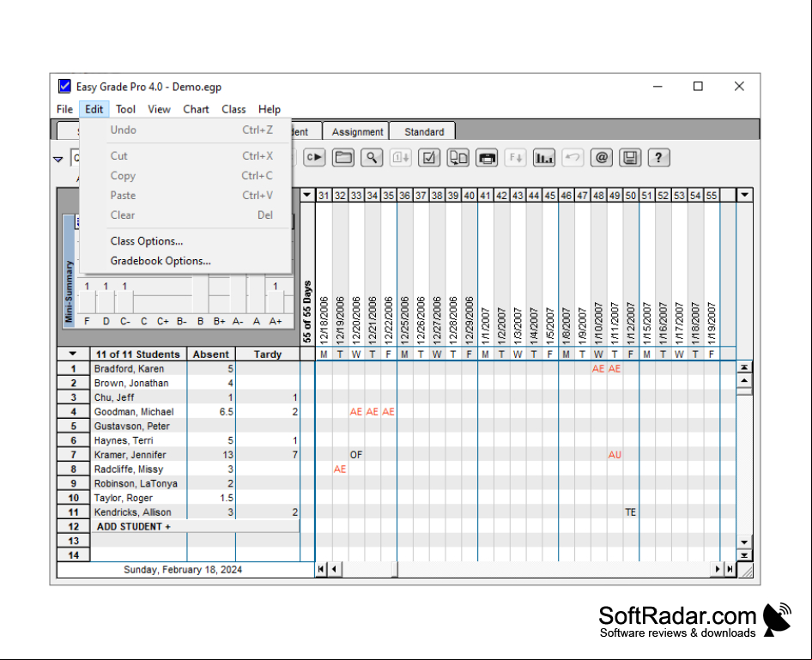812x660 pixels.
Task: Click the Easy Grade Pro app icon in title bar
Action: click(64, 87)
